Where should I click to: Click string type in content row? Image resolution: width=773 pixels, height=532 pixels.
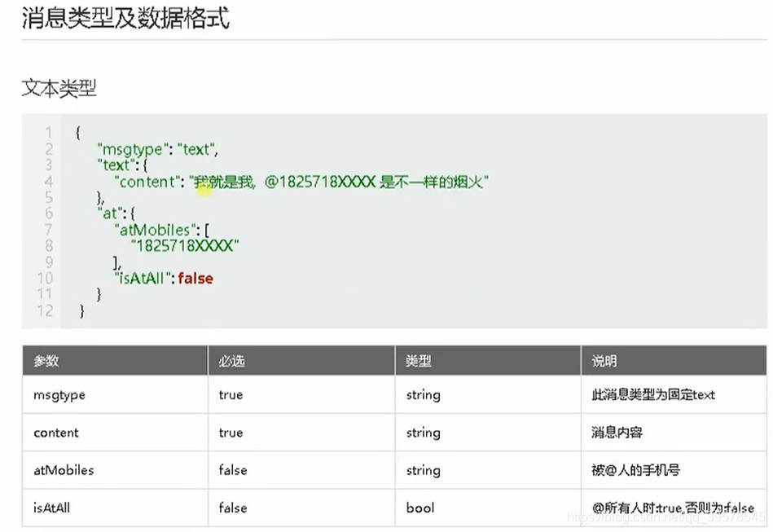point(423,433)
